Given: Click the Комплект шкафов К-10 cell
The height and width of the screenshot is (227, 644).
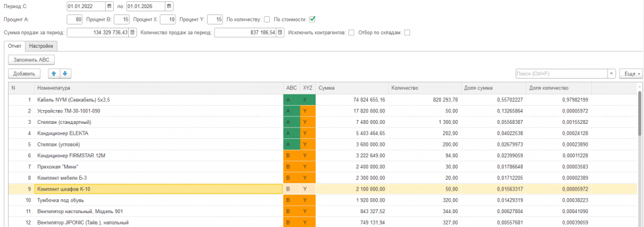Looking at the screenshot, I should tap(158, 189).
